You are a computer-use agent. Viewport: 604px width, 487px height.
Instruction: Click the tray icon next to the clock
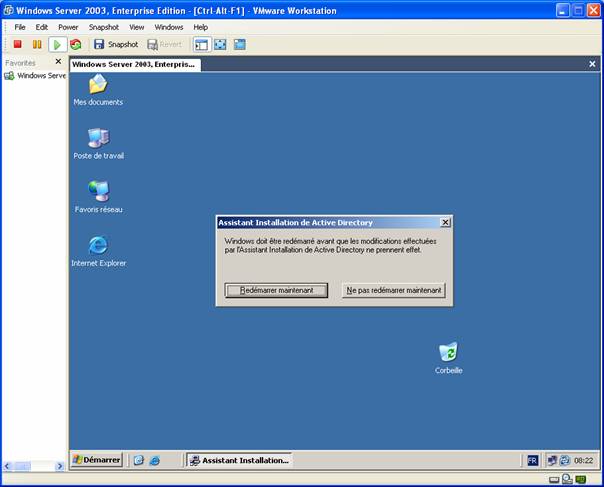[565, 460]
